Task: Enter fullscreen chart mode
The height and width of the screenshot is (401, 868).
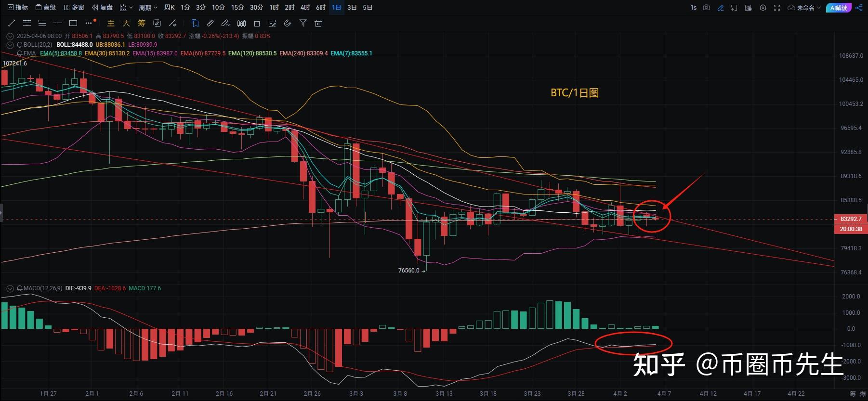Action: (x=776, y=8)
